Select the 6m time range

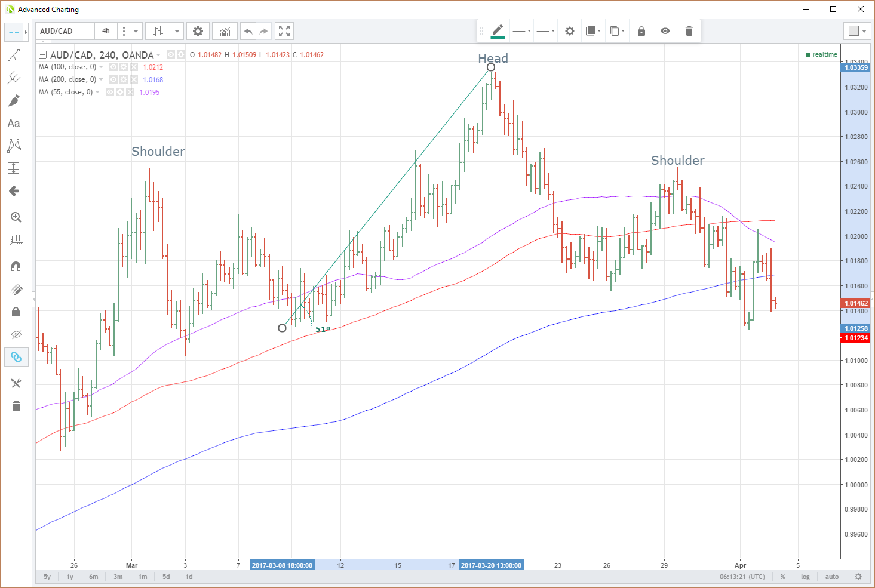tap(94, 577)
